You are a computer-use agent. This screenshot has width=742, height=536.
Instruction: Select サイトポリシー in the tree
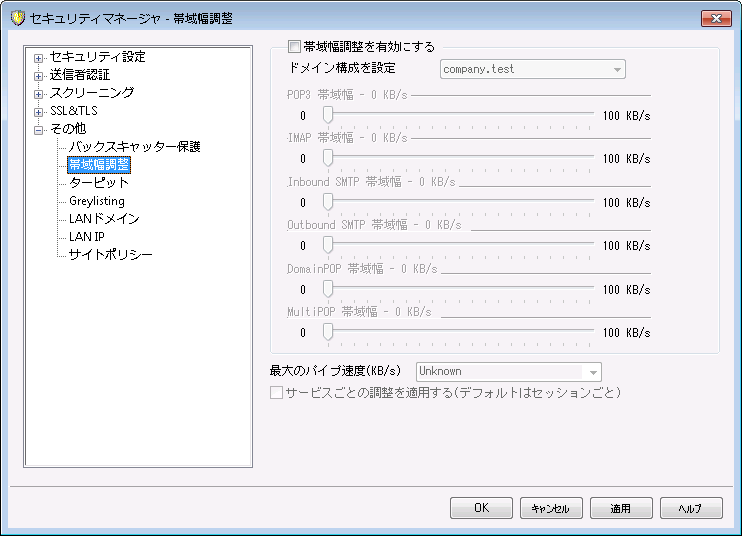[110, 255]
